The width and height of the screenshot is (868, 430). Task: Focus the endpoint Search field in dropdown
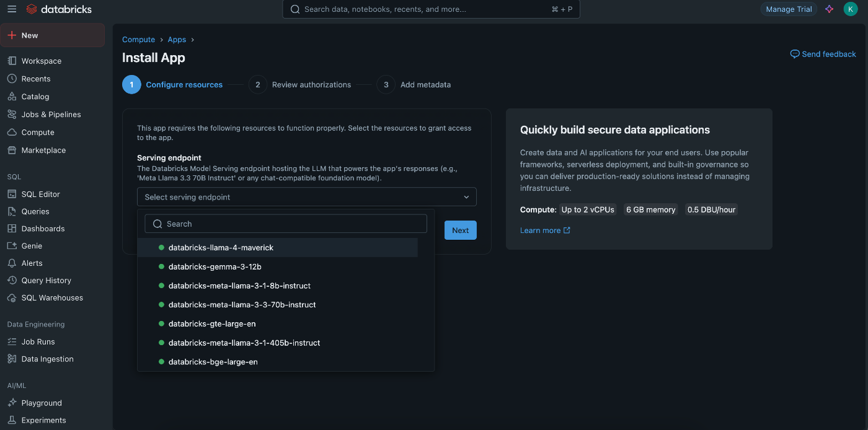(286, 224)
